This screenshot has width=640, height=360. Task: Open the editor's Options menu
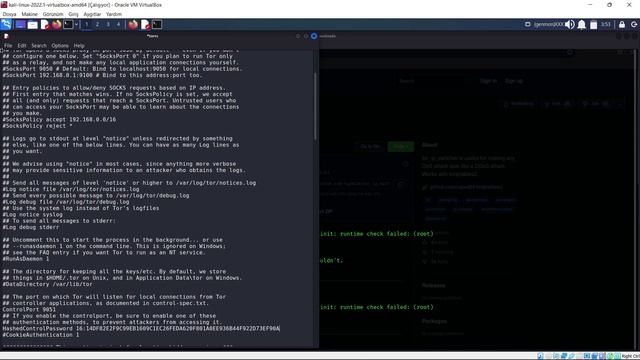point(60,46)
